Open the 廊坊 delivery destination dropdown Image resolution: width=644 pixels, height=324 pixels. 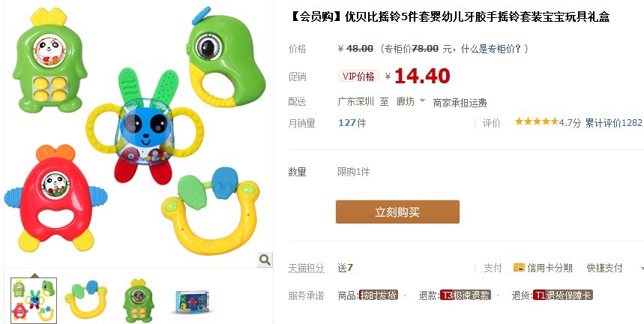(x=410, y=101)
